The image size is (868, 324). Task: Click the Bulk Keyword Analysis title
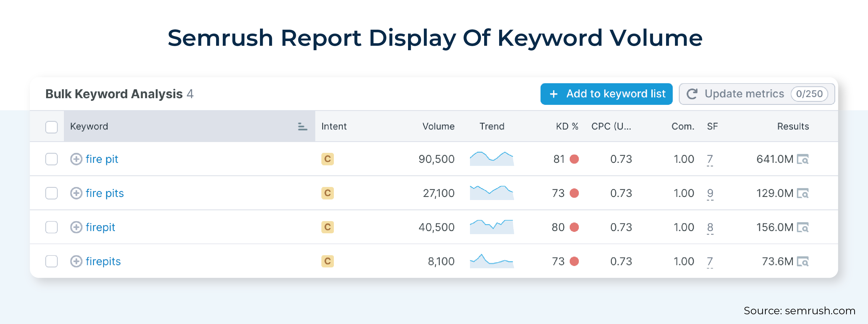click(x=114, y=94)
